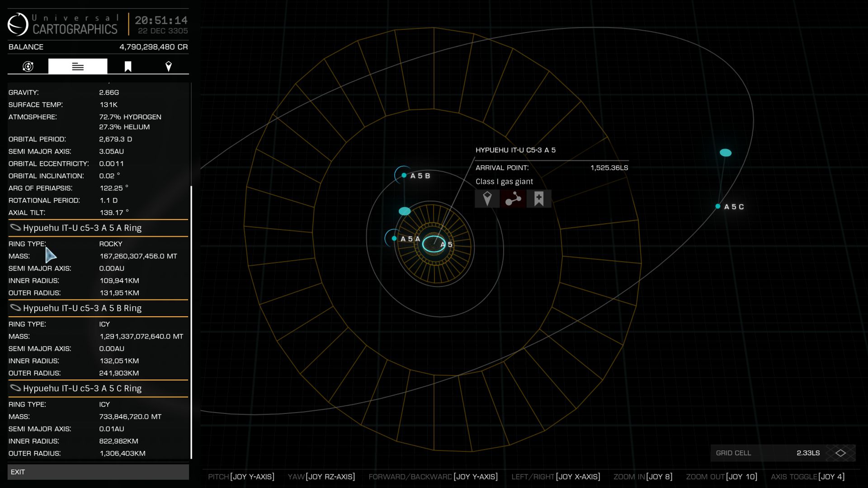Select the A 5 B Ring icon
This screenshot has height=488, width=868.
[15, 308]
